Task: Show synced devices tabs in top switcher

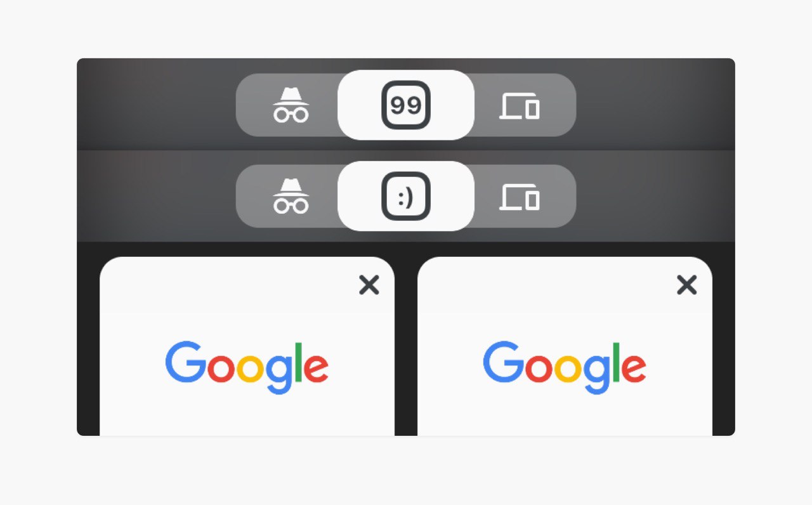Action: tap(519, 105)
